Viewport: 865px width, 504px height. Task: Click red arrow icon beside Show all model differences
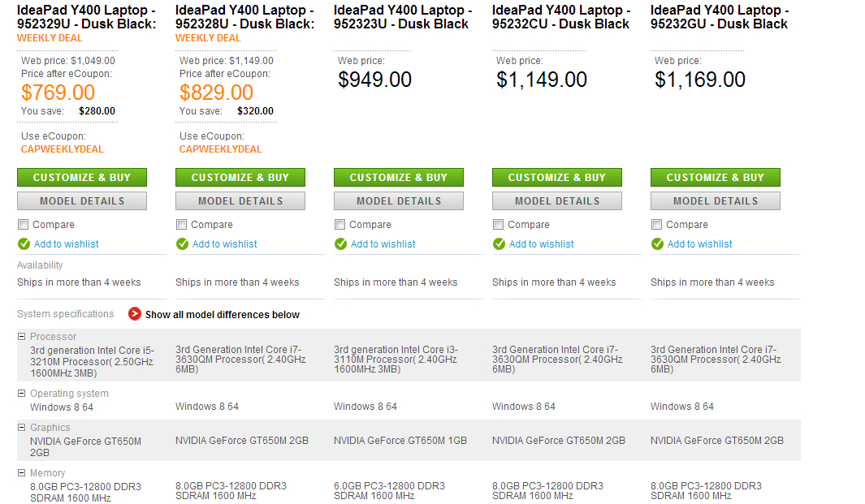click(x=135, y=314)
